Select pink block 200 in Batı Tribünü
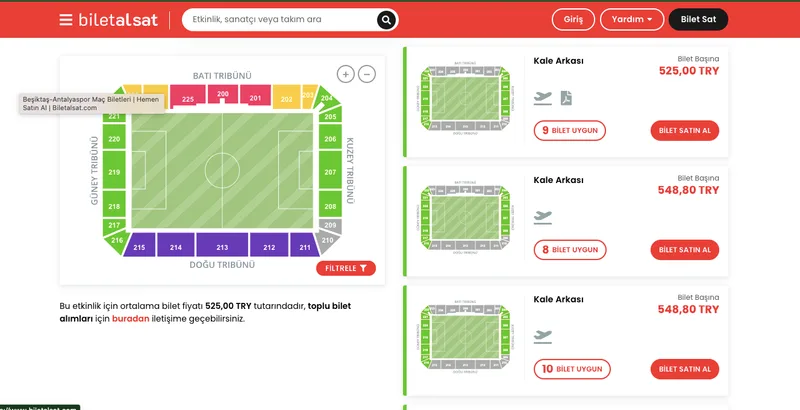This screenshot has width=800, height=410. [223, 94]
